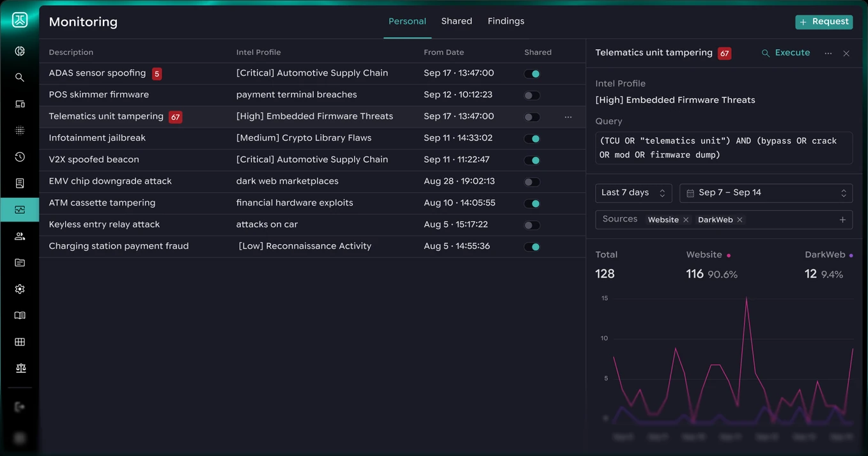Click the calendar icon in date range
This screenshot has width=868, height=456.
tap(690, 193)
